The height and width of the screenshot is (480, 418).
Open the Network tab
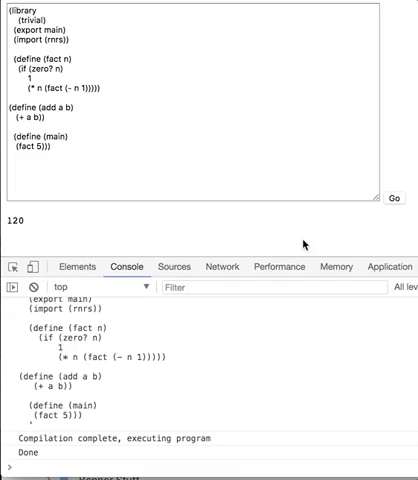click(222, 267)
